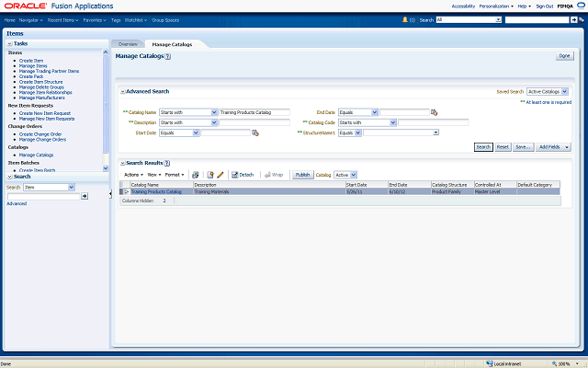Click the go arrow in sidebar Search panel
588x368 pixels.
pos(85,196)
